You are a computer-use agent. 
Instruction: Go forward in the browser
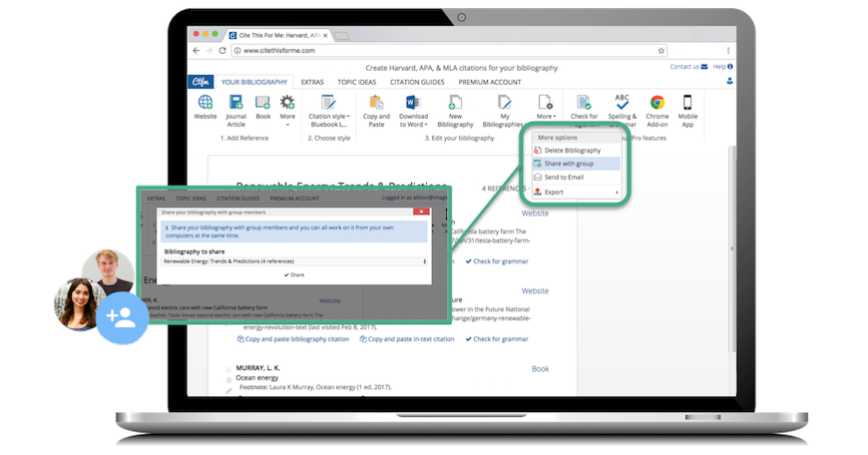pyautogui.click(x=210, y=50)
